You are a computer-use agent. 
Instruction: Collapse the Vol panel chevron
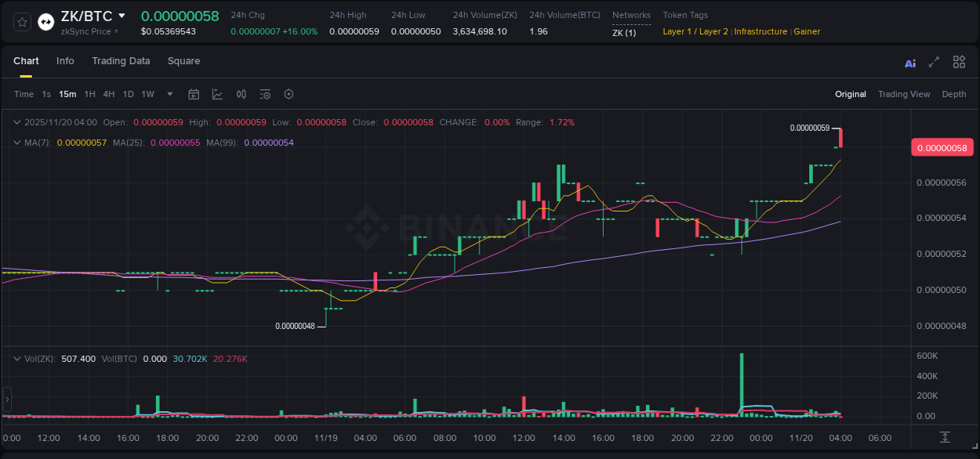17,360
